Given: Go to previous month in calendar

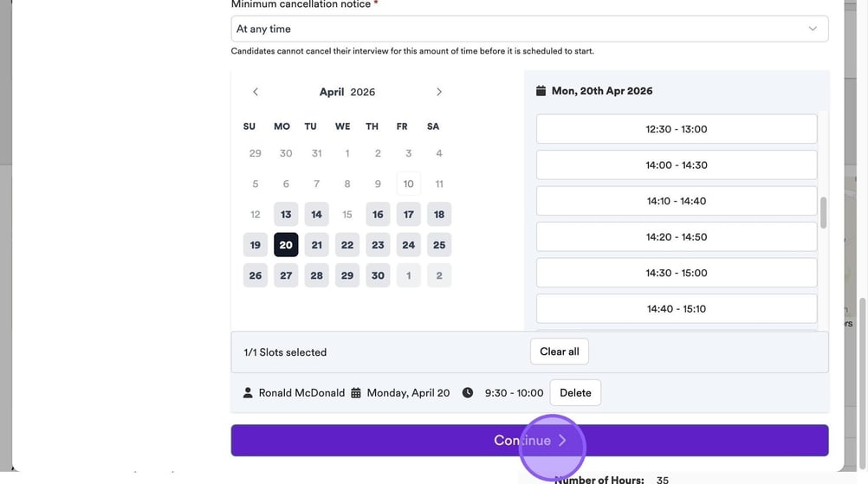Looking at the screenshot, I should click(255, 92).
